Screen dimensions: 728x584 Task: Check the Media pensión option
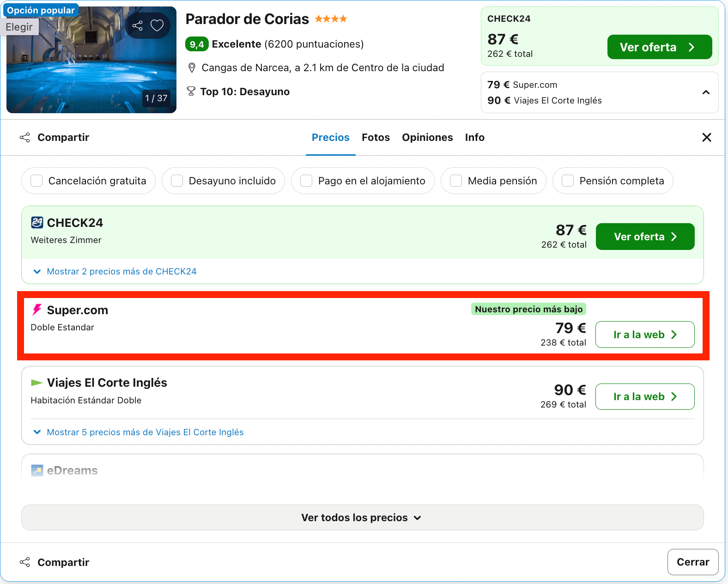pos(456,181)
